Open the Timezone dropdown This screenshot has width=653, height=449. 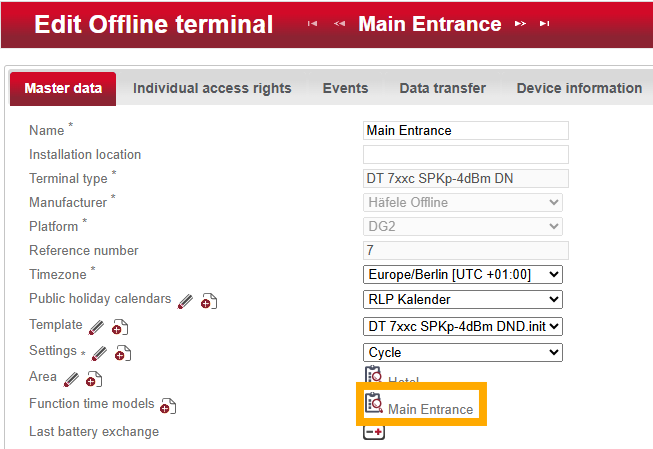[x=463, y=274]
